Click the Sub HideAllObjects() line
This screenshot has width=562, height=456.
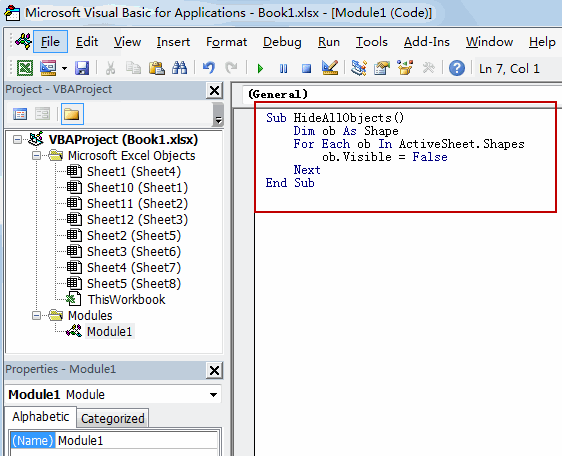click(335, 118)
